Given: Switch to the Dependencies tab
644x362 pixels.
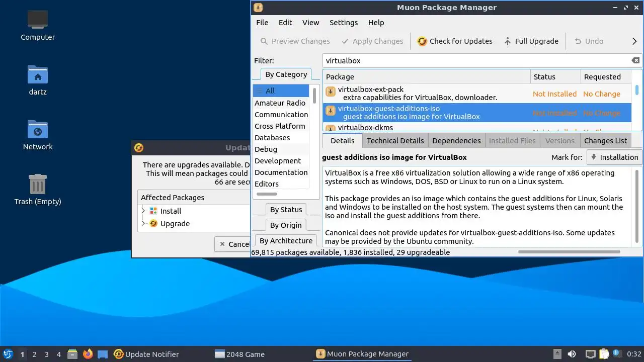Looking at the screenshot, I should pos(456,141).
